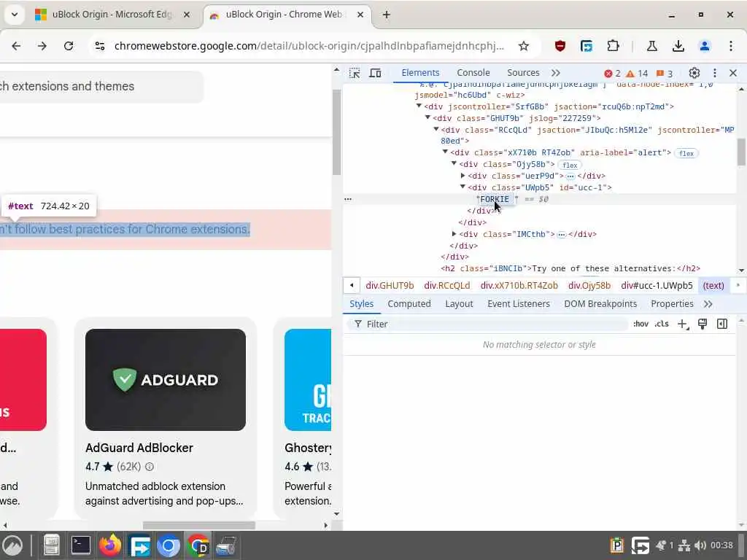This screenshot has width=747, height=560.
Task: Activate DevTools element inspector picker
Action: 355,73
